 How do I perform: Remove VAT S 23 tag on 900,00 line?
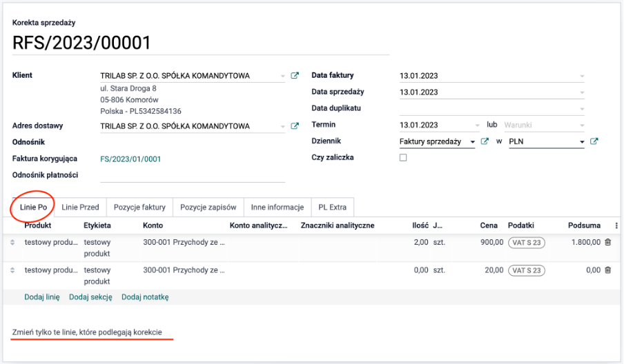tap(526, 243)
